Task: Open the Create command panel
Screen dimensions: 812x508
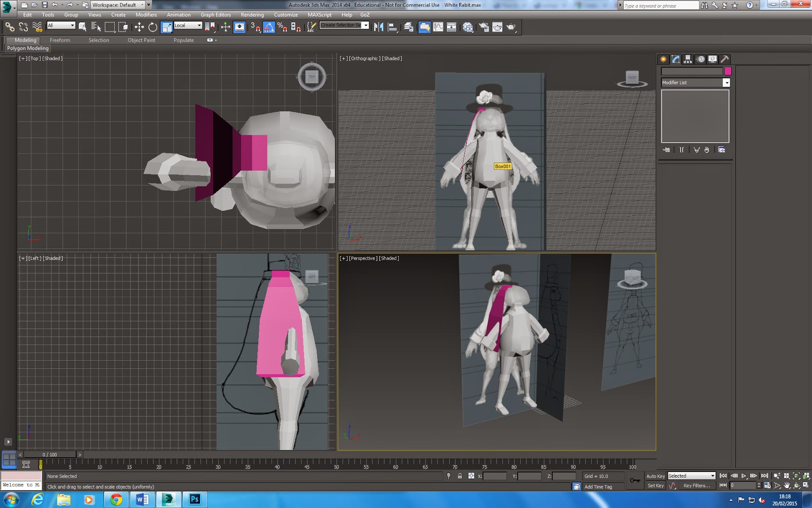Action: [663, 59]
